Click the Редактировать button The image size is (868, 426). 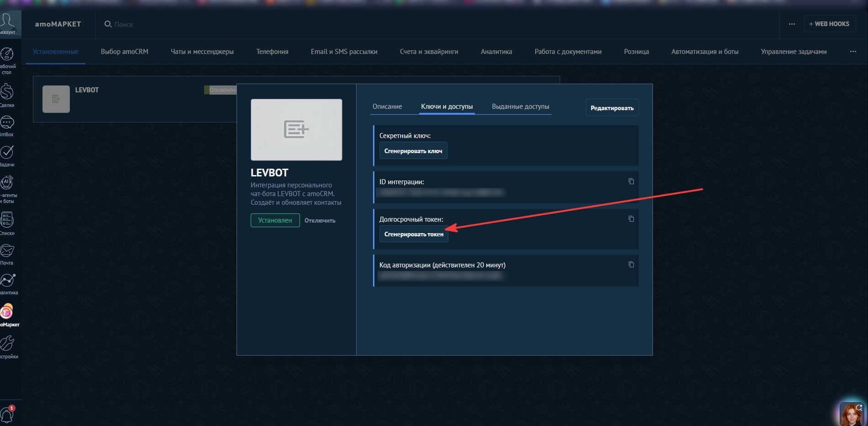click(x=612, y=108)
